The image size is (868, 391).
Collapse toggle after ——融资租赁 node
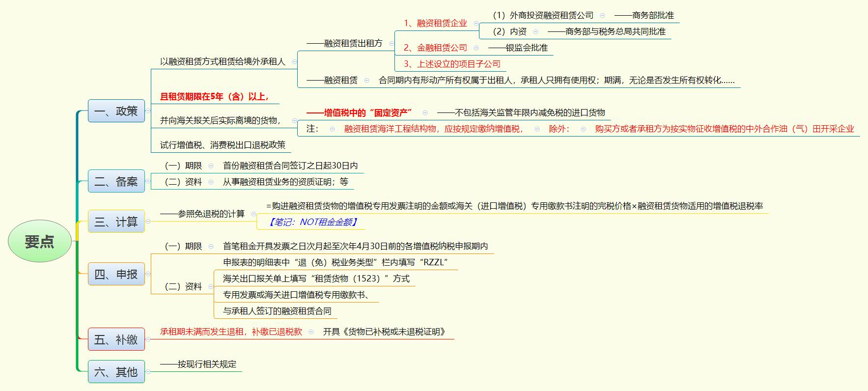[366, 80]
